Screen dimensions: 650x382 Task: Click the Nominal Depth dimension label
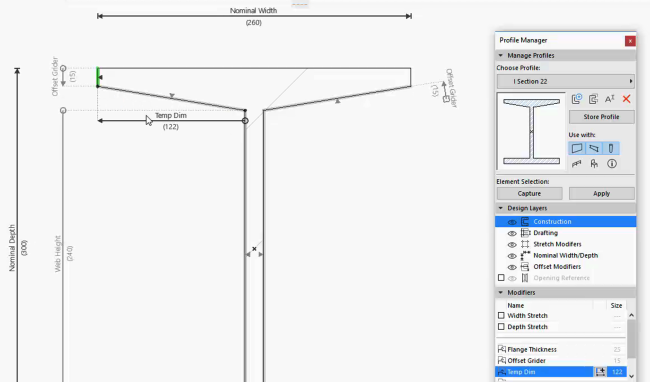tap(12, 248)
